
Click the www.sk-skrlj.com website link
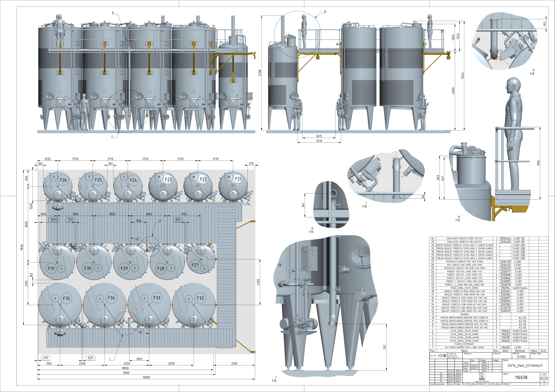(x=482, y=381)
